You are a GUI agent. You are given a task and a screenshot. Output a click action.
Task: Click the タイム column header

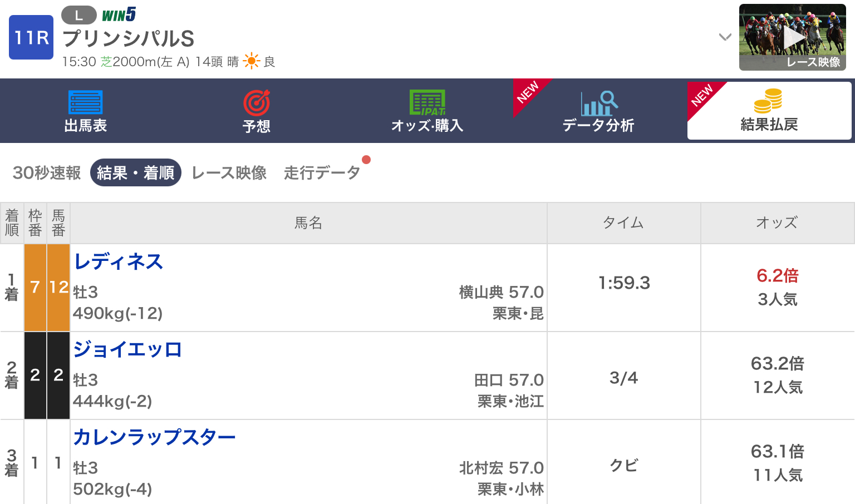click(623, 223)
